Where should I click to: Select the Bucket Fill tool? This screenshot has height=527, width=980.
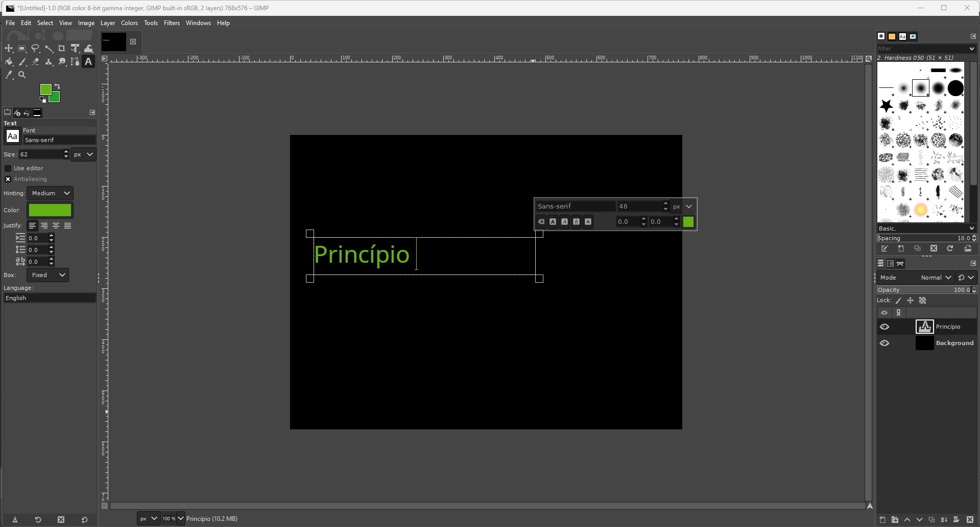pos(9,62)
